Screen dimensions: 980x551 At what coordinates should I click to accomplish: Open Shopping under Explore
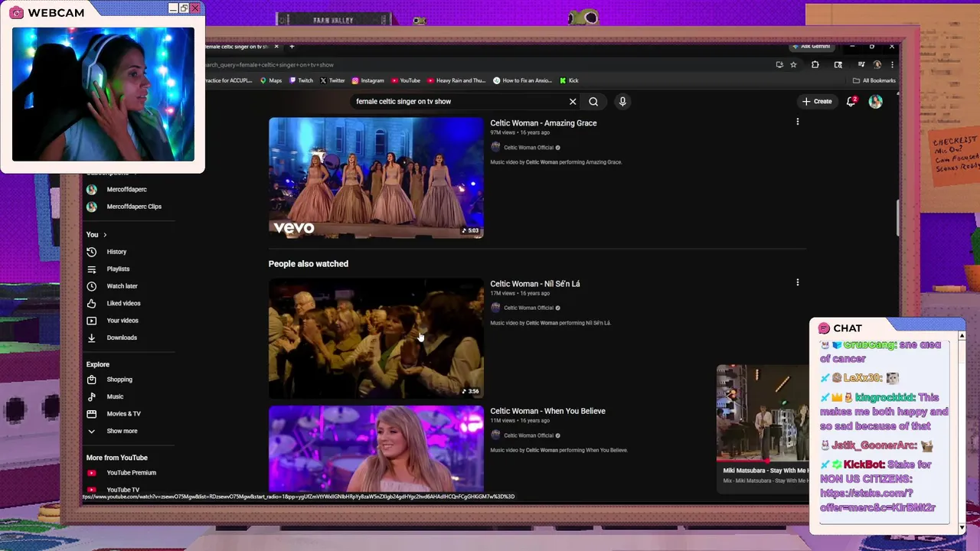pyautogui.click(x=119, y=380)
